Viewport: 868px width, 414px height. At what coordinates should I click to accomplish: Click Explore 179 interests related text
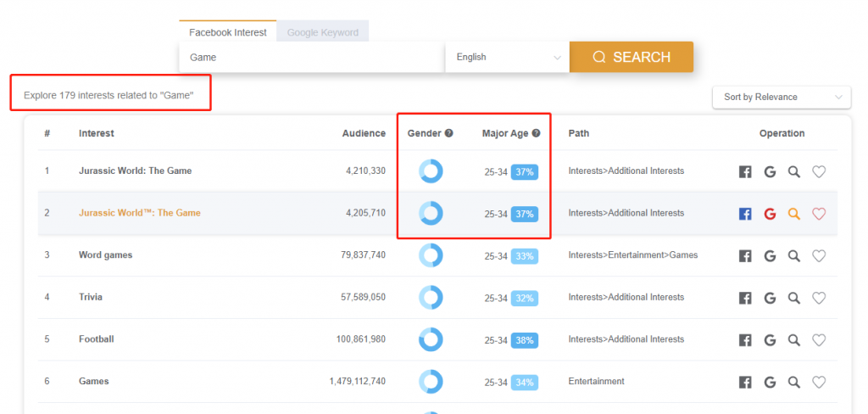click(x=108, y=95)
